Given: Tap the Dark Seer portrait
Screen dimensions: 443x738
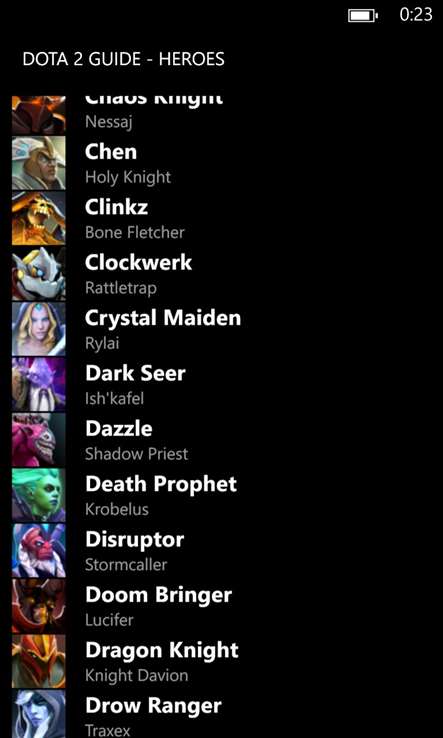Looking at the screenshot, I should tap(39, 384).
